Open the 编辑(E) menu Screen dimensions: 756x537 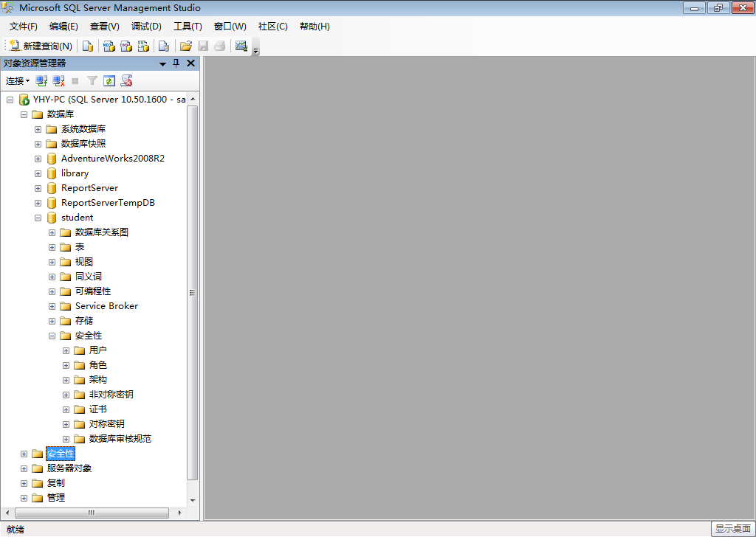coord(63,27)
